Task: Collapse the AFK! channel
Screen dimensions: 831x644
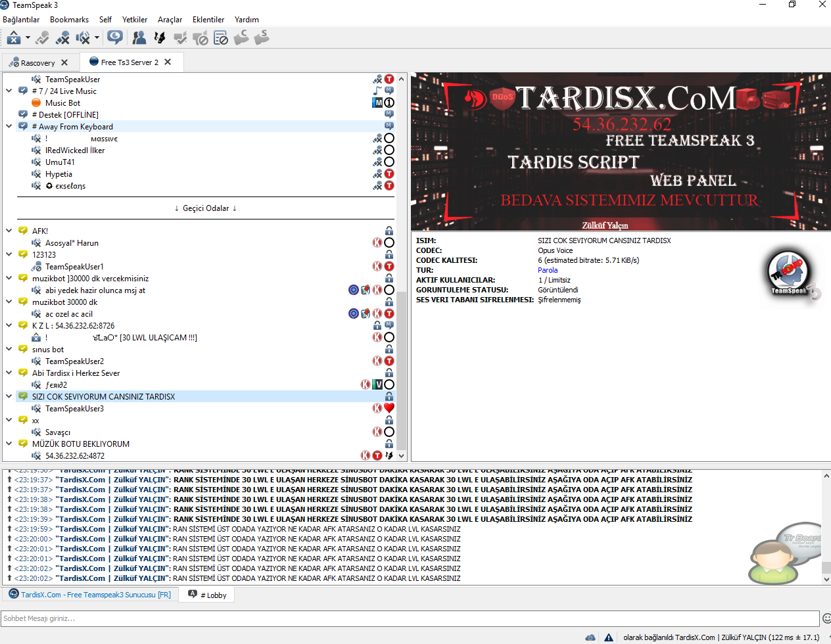Action: tap(9, 231)
